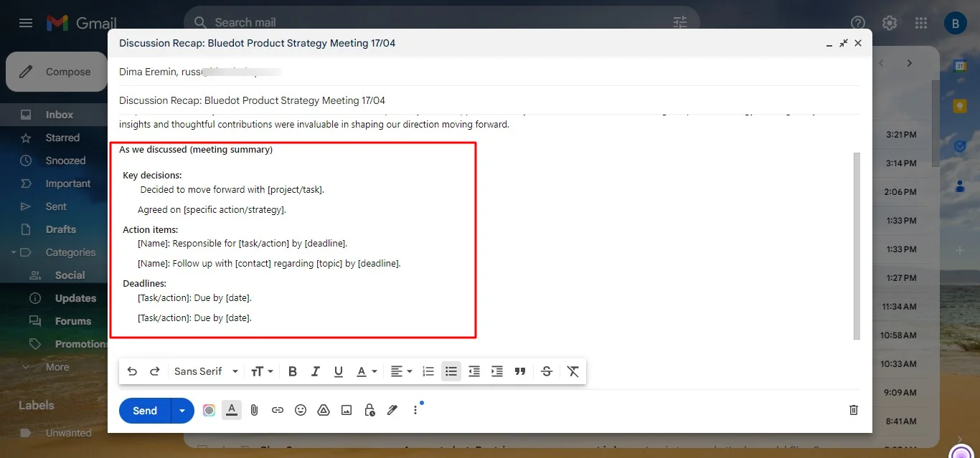Toggle underline formatting on
The image size is (980, 458).
338,371
